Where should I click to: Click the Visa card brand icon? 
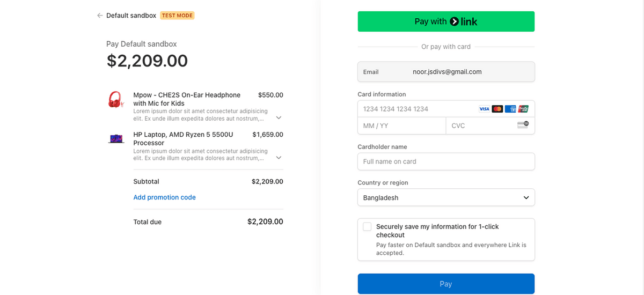coord(484,109)
